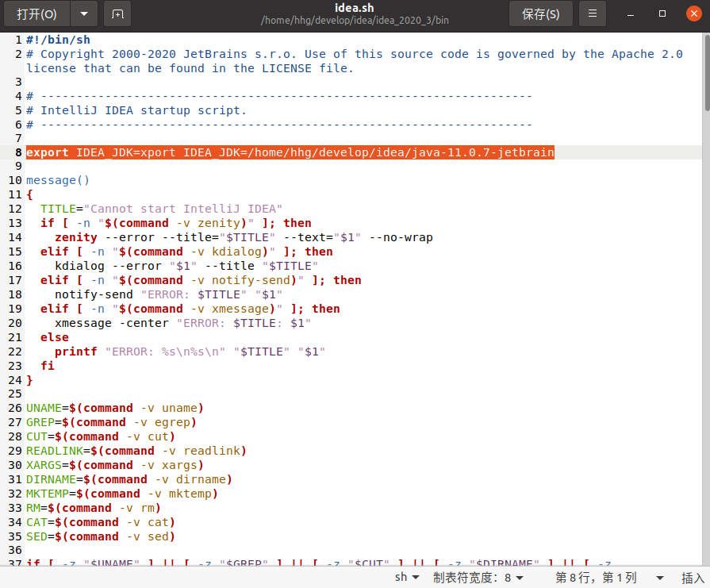710x588 pixels.
Task: Create a new document tab icon
Action: pos(117,14)
